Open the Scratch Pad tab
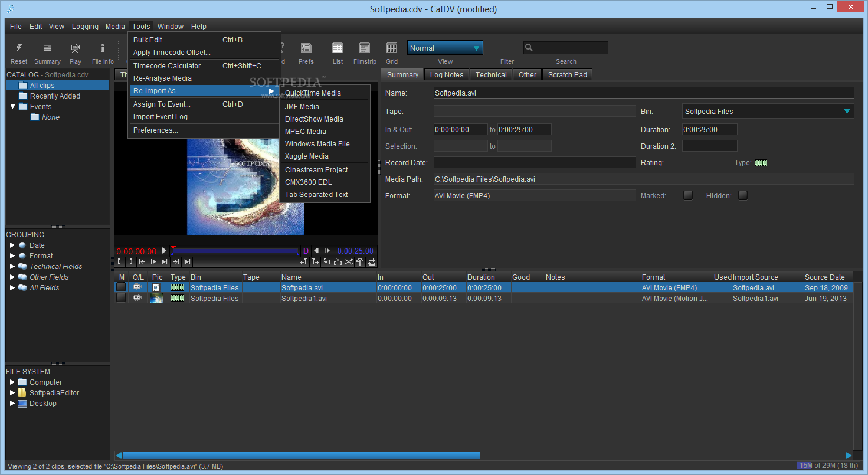The height and width of the screenshot is (475, 868). 568,75
